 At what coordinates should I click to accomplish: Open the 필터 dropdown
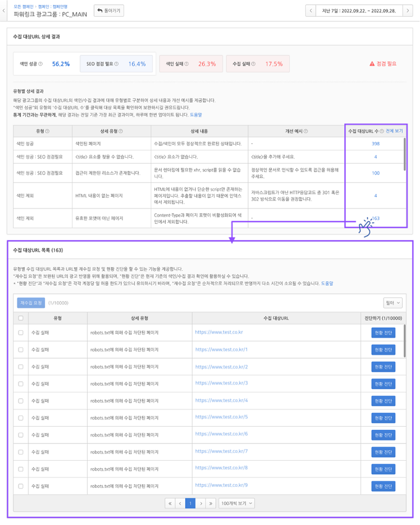pos(393,303)
